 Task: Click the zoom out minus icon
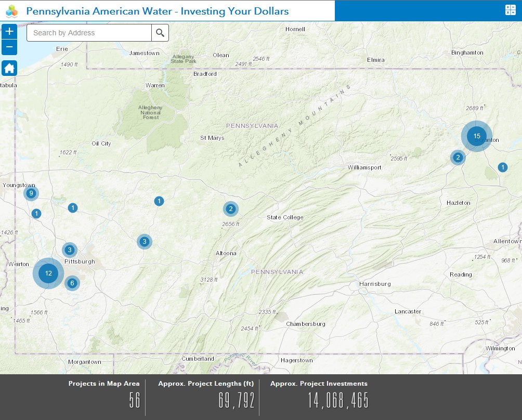(9, 47)
